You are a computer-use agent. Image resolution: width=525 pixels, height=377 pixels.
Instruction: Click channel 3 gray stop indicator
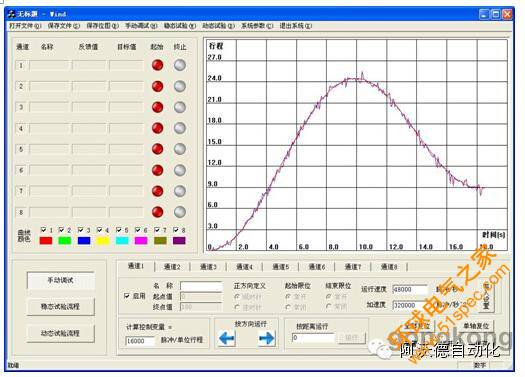180,107
